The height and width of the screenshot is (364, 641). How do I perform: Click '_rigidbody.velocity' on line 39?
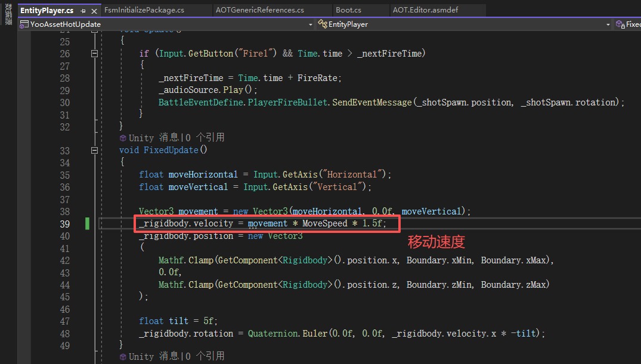tap(186, 223)
